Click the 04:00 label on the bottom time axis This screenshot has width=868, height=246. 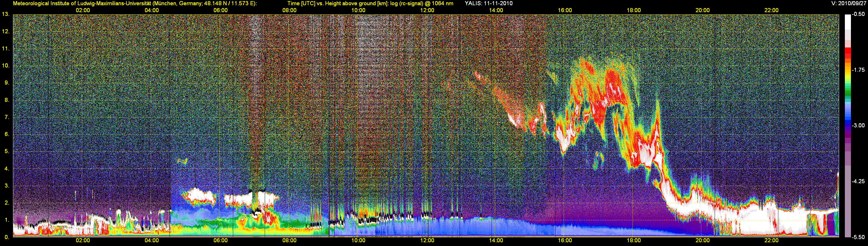(x=152, y=241)
